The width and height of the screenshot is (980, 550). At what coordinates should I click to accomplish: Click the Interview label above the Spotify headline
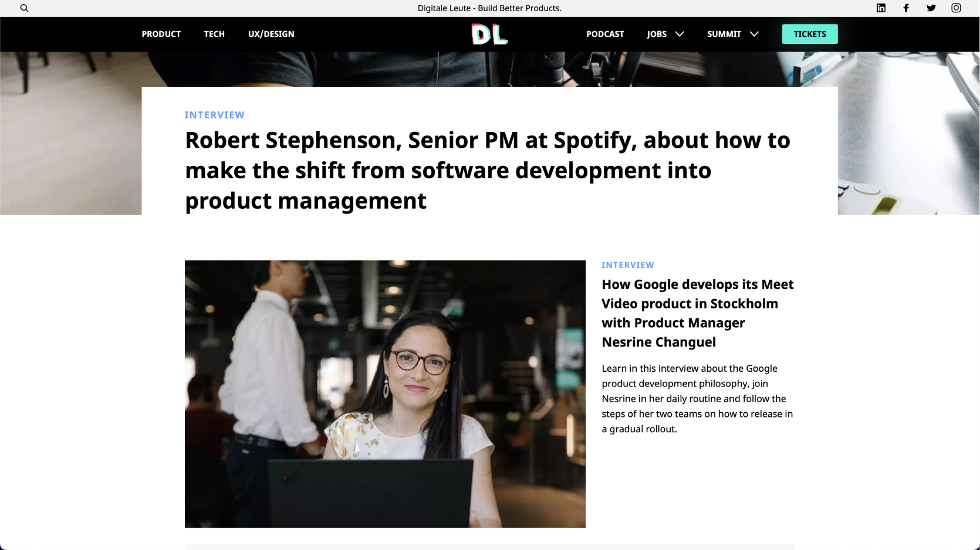coord(215,115)
